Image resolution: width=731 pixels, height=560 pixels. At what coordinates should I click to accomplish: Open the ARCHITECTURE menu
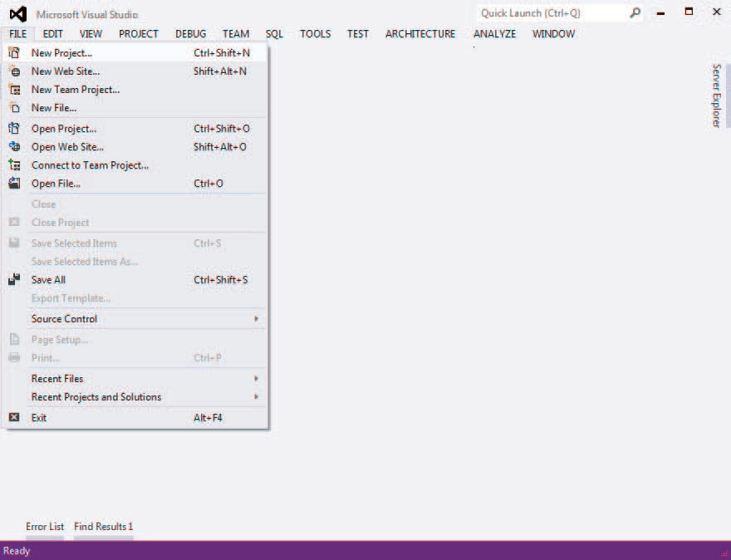[x=420, y=34]
